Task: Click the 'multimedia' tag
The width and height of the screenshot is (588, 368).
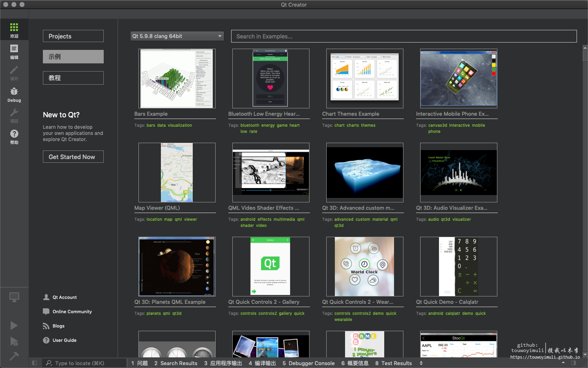Action: click(284, 220)
